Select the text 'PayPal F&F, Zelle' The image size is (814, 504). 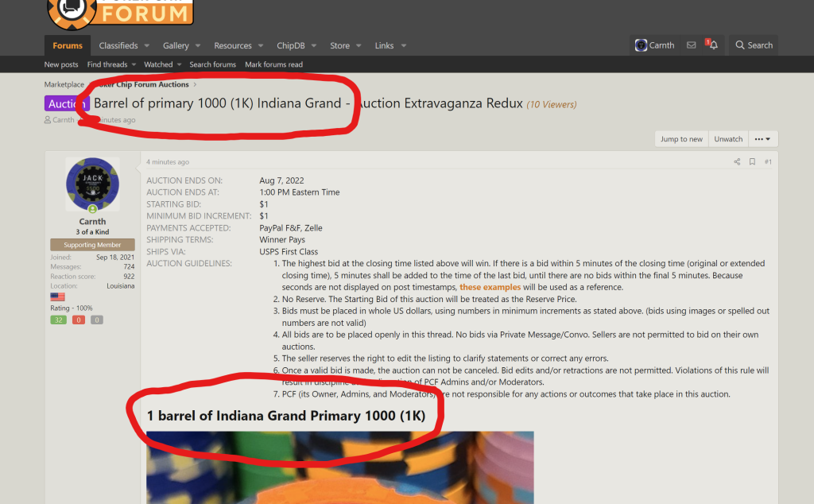pyautogui.click(x=291, y=228)
